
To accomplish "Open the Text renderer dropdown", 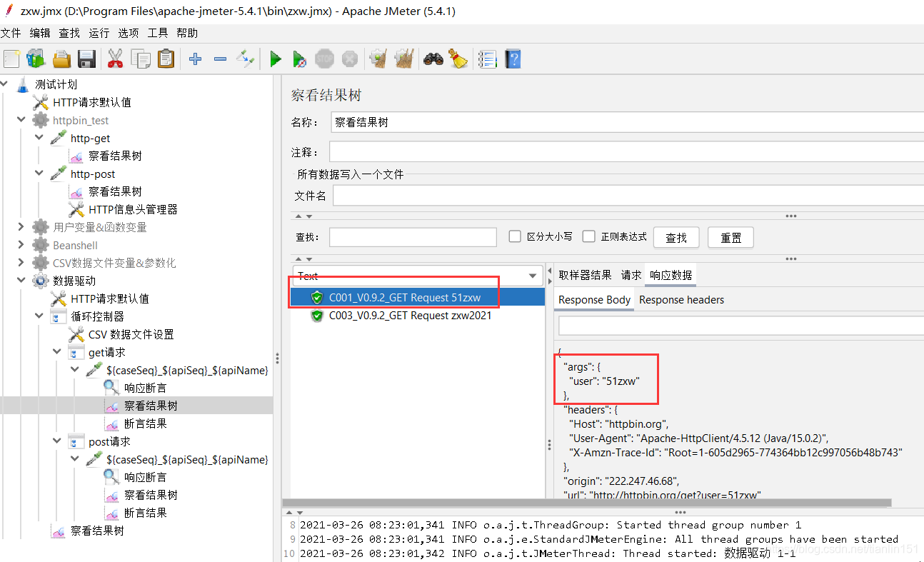I will (418, 276).
